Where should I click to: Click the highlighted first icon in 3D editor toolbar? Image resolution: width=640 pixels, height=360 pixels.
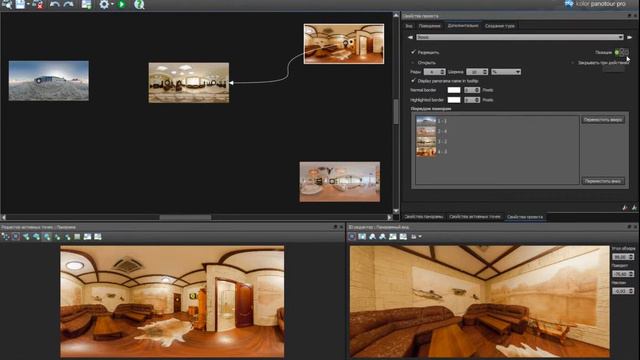(x=352, y=236)
